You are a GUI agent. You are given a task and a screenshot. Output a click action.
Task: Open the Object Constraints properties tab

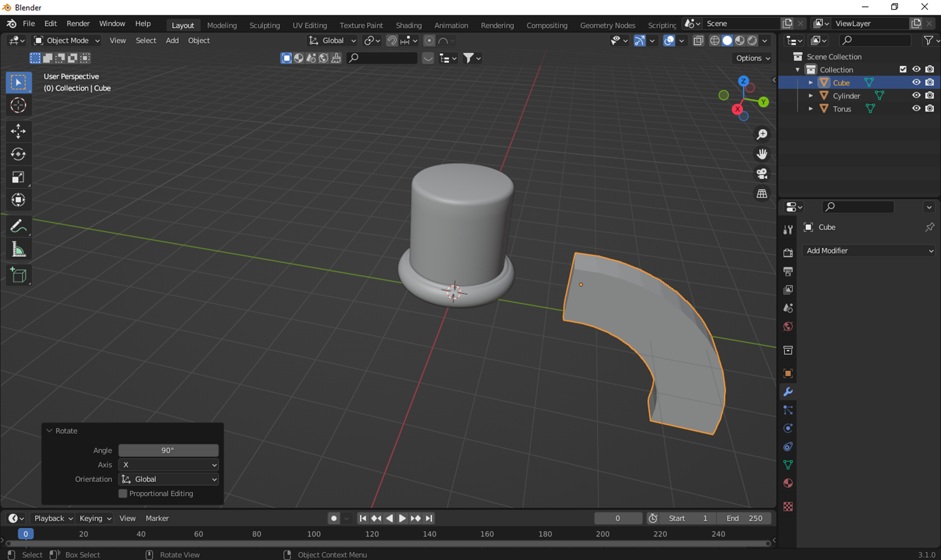point(788,447)
